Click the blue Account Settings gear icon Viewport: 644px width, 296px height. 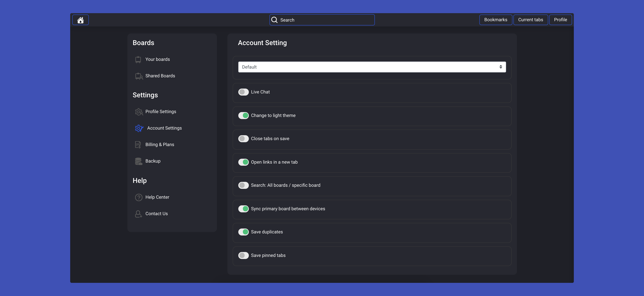pos(139,128)
